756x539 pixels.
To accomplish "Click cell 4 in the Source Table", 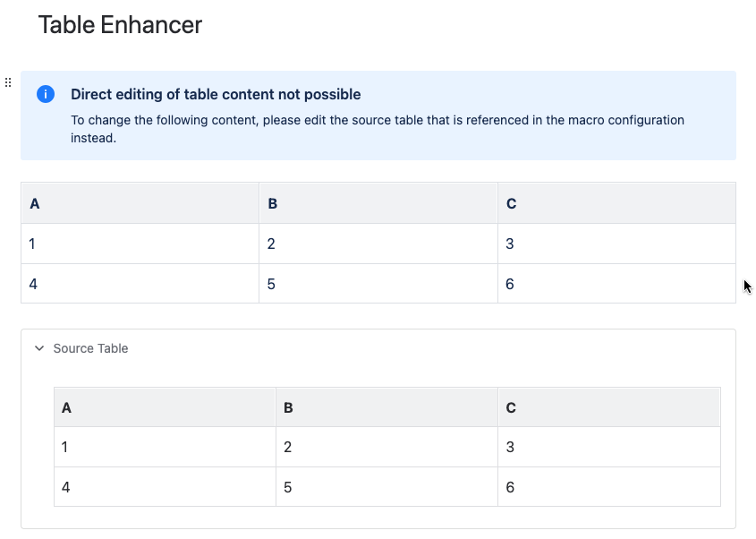I will [x=165, y=487].
